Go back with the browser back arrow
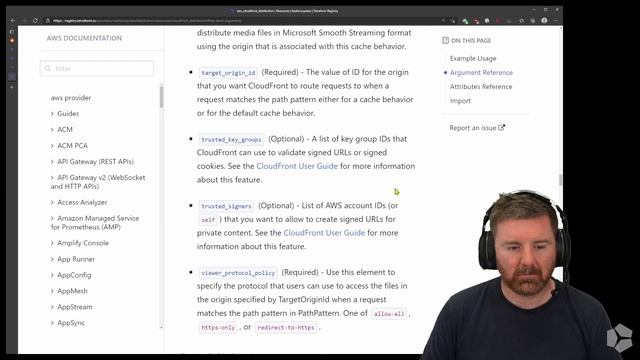Screen dimensions: 640x360 (x=13, y=20)
